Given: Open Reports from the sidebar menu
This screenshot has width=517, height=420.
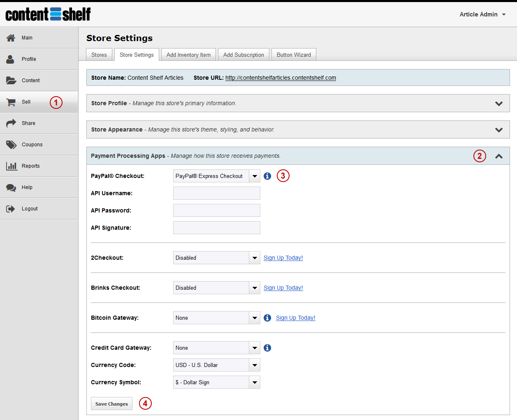Looking at the screenshot, I should 39,166.
